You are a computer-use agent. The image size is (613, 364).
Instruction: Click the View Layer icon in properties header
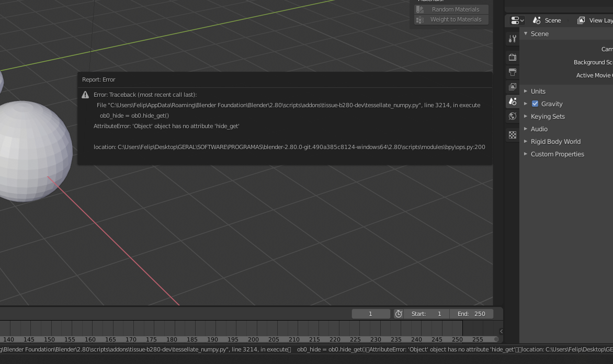click(x=581, y=20)
